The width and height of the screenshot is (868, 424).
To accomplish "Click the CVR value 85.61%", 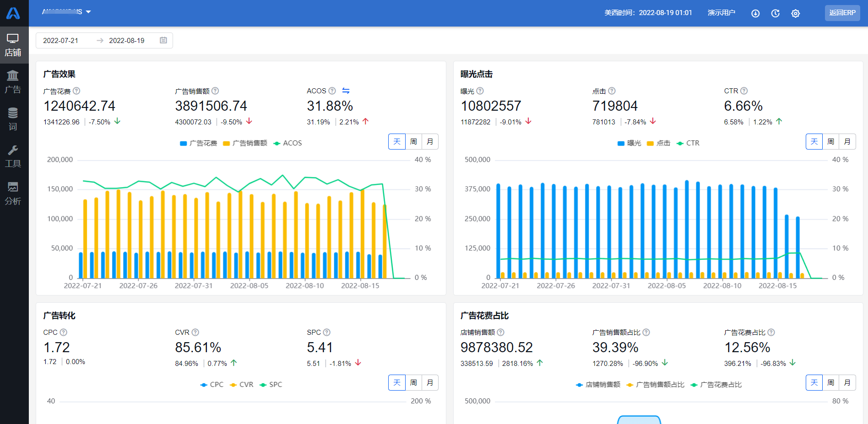I will tap(198, 348).
